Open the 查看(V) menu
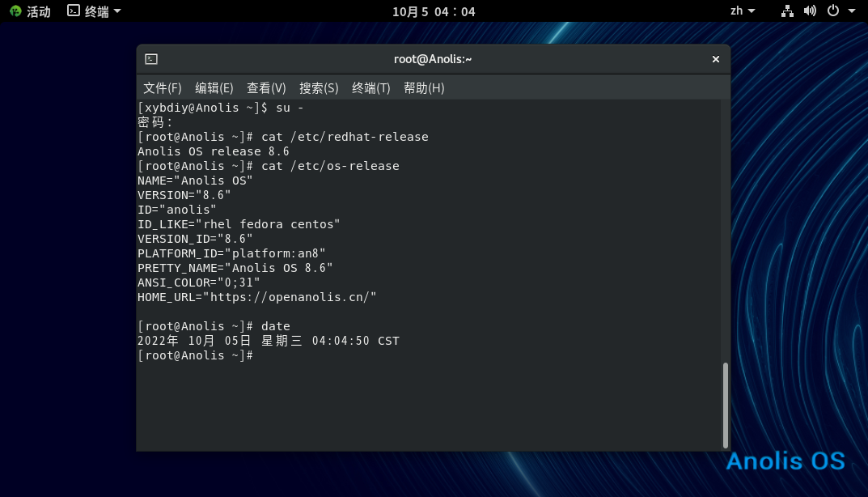Viewport: 868px width, 497px height. pos(266,88)
